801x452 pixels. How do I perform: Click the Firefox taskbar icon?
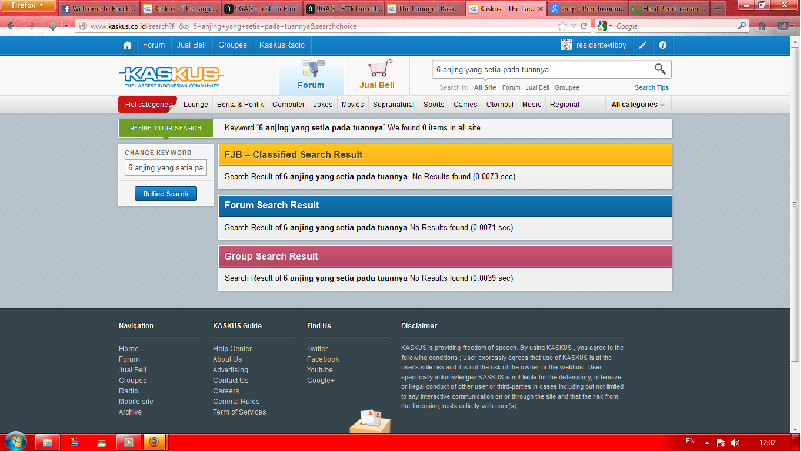(x=154, y=442)
